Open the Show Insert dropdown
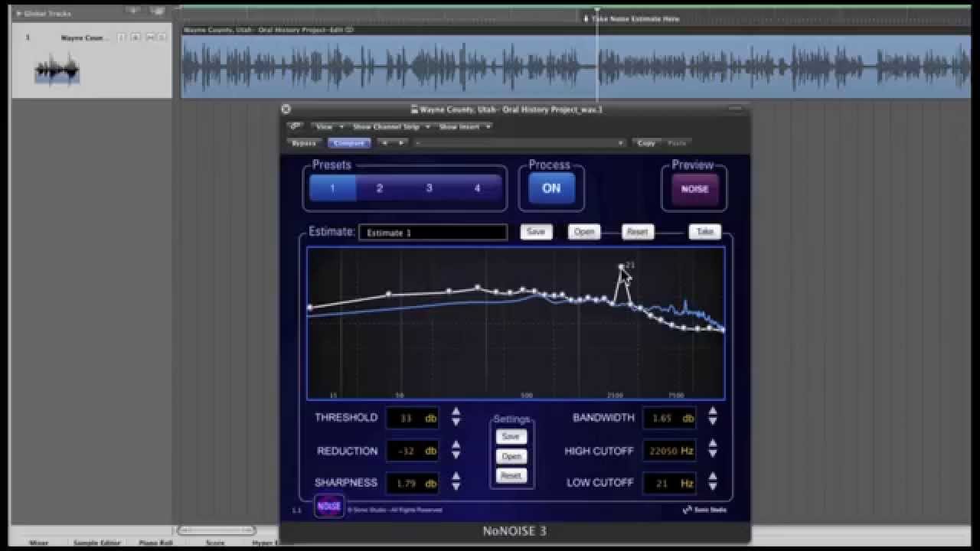Image resolution: width=980 pixels, height=551 pixels. tap(464, 126)
